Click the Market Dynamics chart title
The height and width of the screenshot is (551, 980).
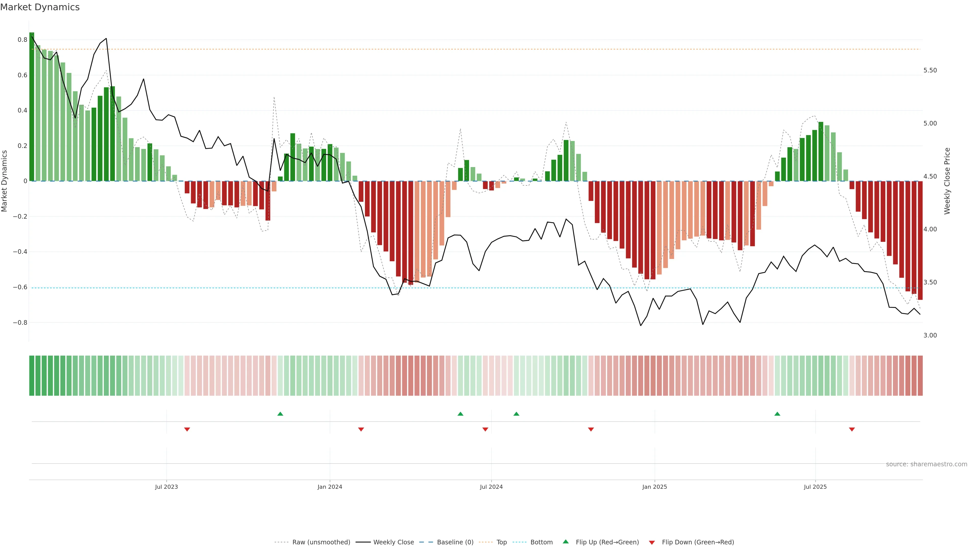(40, 7)
